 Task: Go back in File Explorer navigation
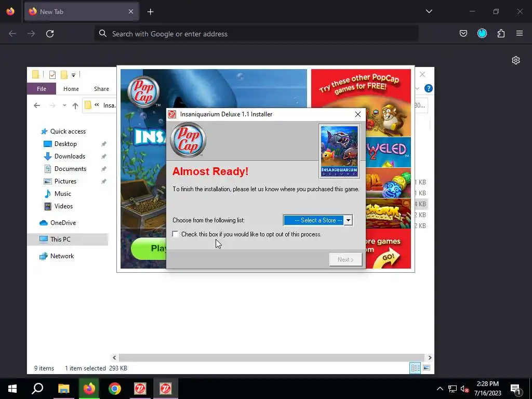(37, 105)
